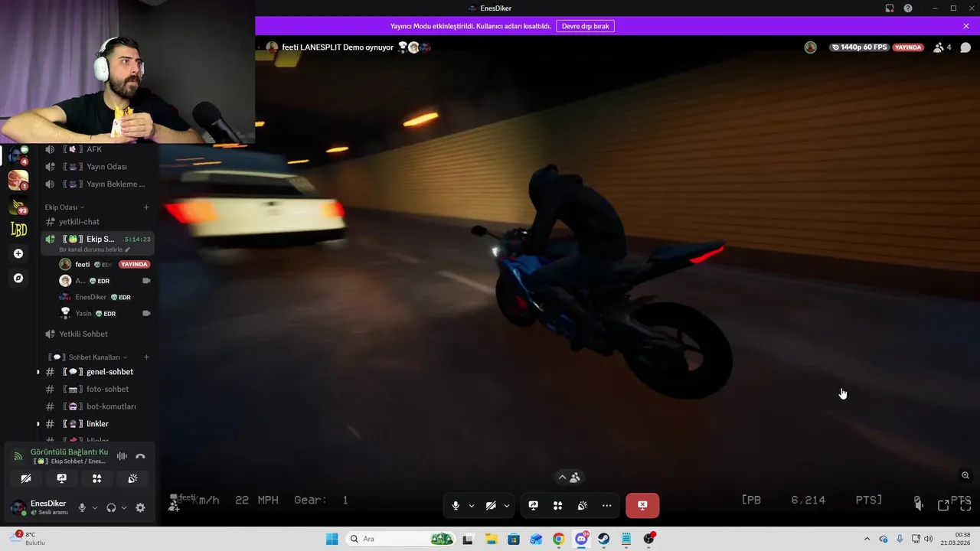This screenshot has width=980, height=551.
Task: Open the foto-sohbet channel
Action: (x=98, y=390)
